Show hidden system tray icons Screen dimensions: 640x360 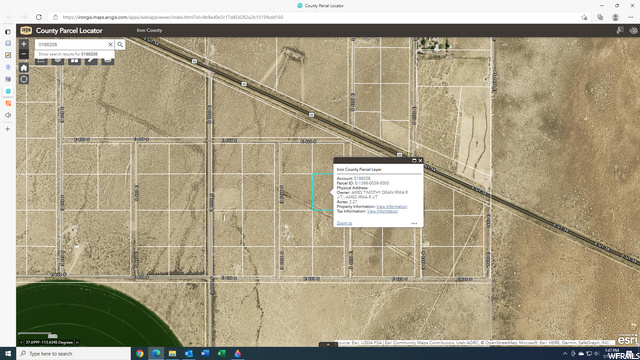point(565,353)
